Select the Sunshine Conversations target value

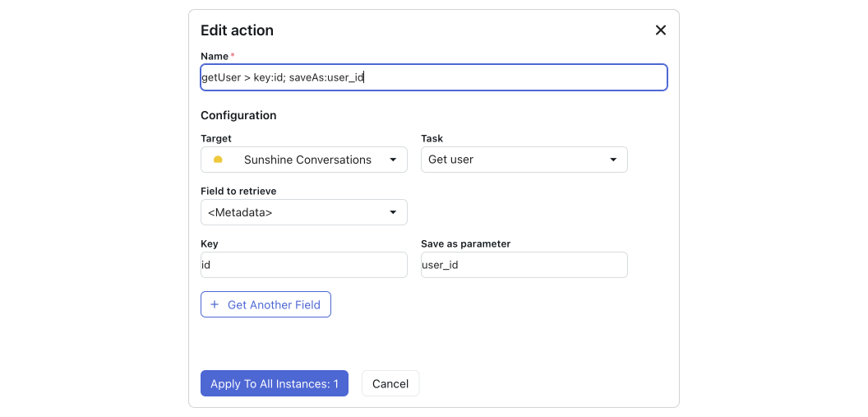coord(307,160)
